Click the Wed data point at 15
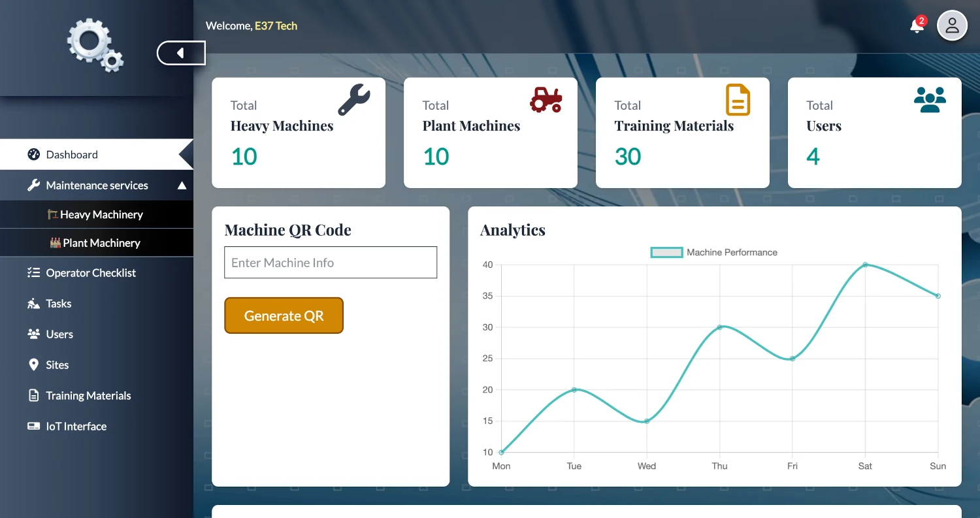The image size is (980, 518). [647, 421]
